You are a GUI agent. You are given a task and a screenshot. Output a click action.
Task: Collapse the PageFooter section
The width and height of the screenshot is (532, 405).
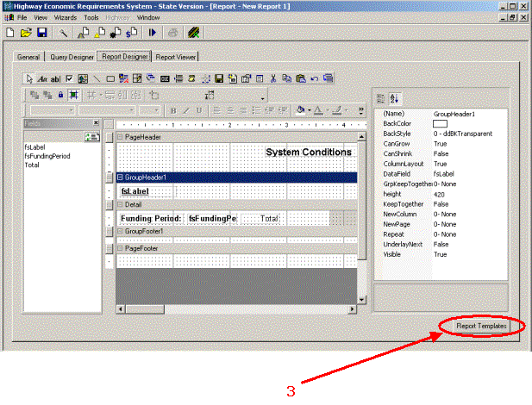[x=120, y=248]
